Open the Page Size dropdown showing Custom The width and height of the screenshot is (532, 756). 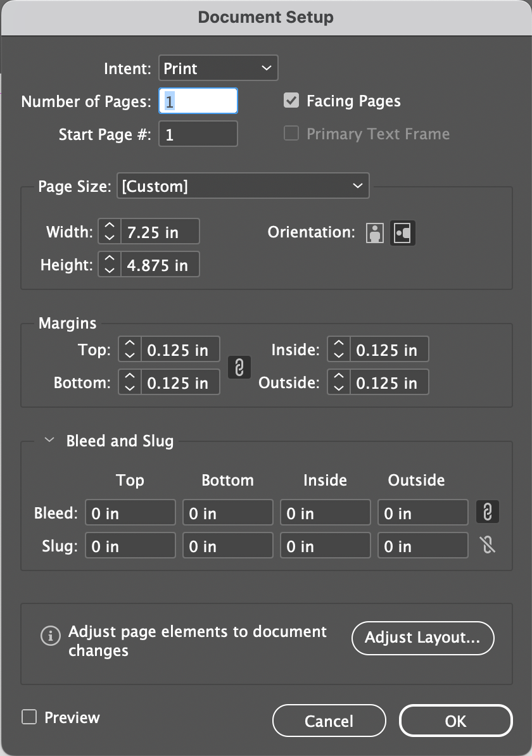coord(243,186)
